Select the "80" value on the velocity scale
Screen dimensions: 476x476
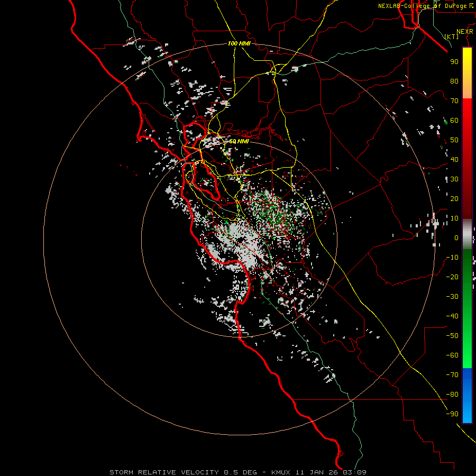click(x=454, y=81)
